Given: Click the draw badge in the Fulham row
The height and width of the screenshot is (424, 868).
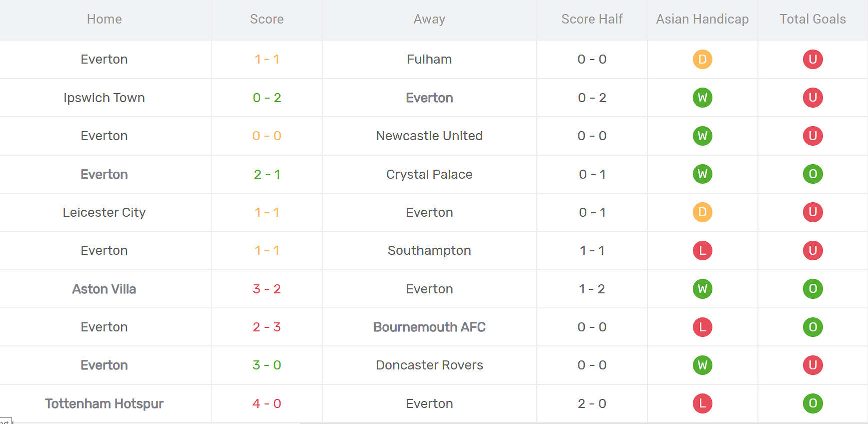Looking at the screenshot, I should click(x=702, y=59).
